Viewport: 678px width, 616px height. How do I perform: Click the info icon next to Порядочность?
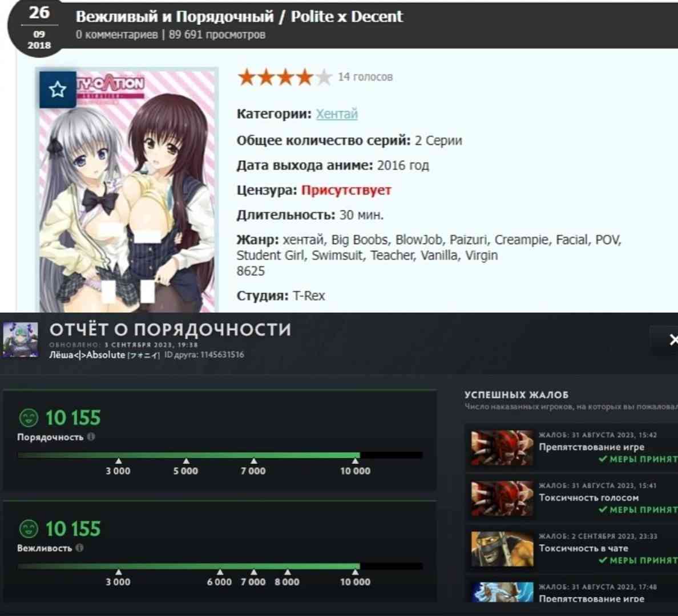[91, 436]
